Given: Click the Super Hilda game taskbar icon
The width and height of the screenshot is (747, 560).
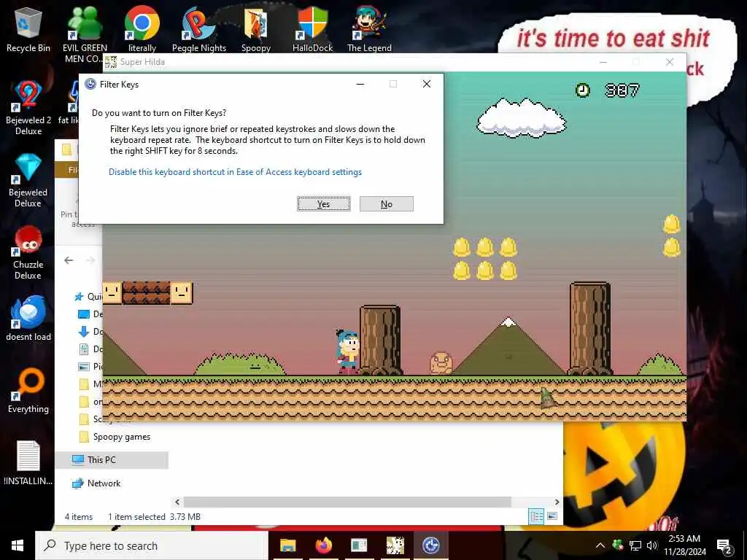Looking at the screenshot, I should [x=395, y=545].
